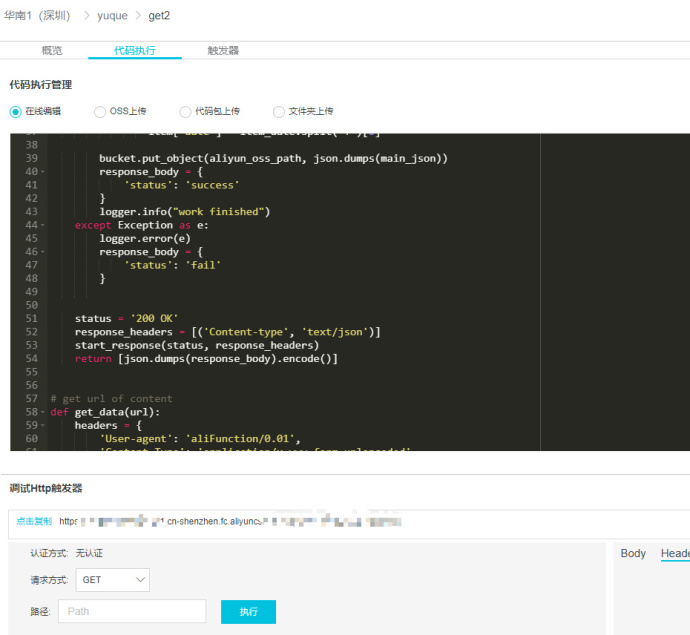Click the logger.info("work finished") line
Screen dimensions: 690x635
point(184,212)
